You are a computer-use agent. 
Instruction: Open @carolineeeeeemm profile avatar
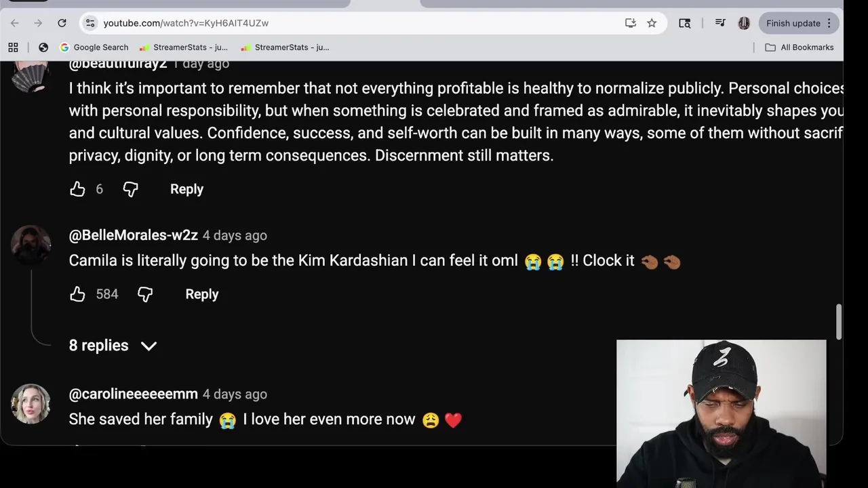tap(31, 404)
